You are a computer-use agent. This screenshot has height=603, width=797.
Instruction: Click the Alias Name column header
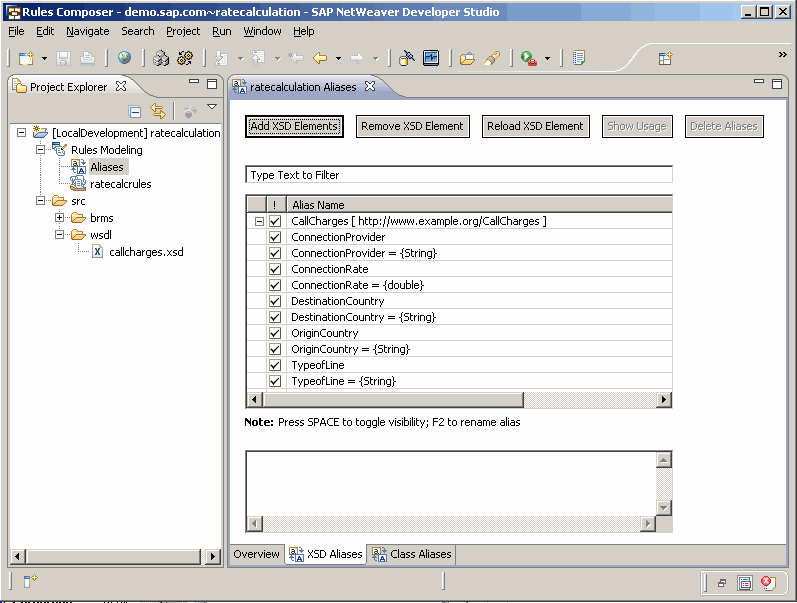pos(479,205)
